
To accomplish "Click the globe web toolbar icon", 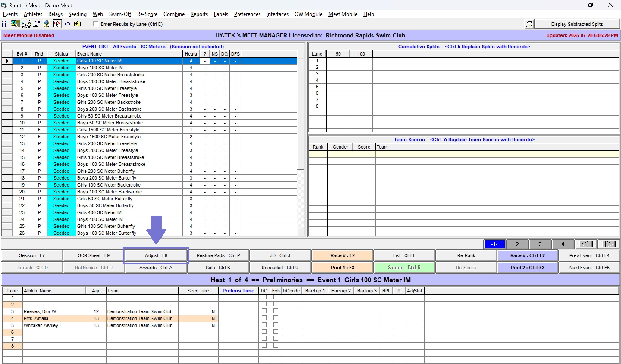I will pyautogui.click(x=46, y=24).
